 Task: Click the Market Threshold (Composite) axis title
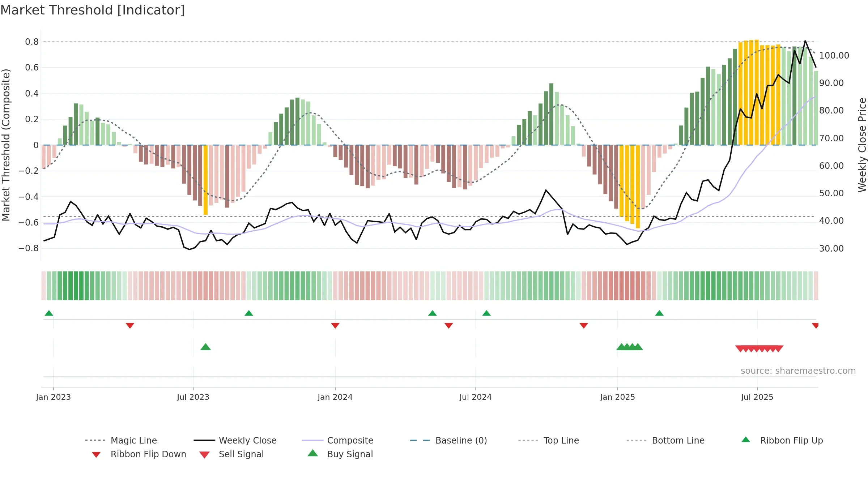point(6,145)
